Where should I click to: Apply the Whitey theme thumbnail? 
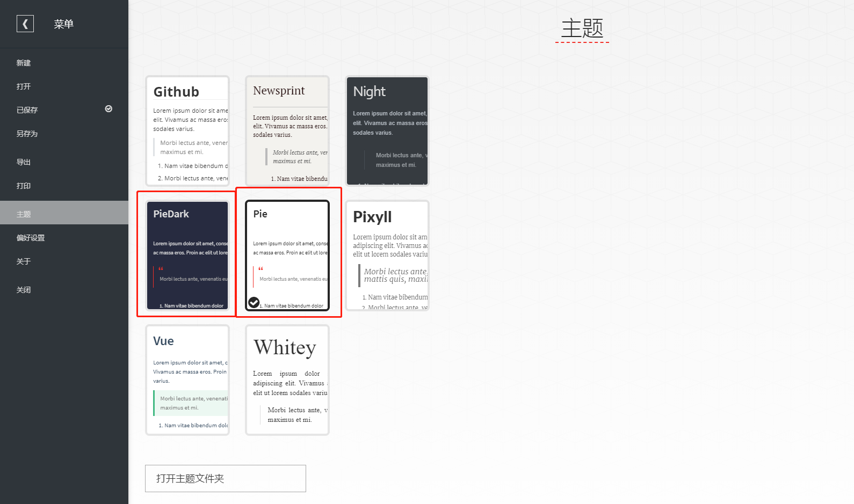(287, 380)
